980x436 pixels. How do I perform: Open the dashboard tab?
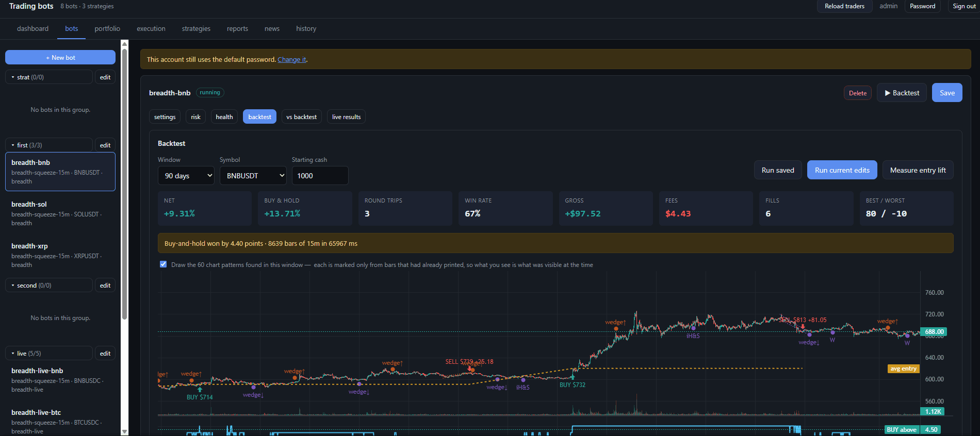(32, 28)
